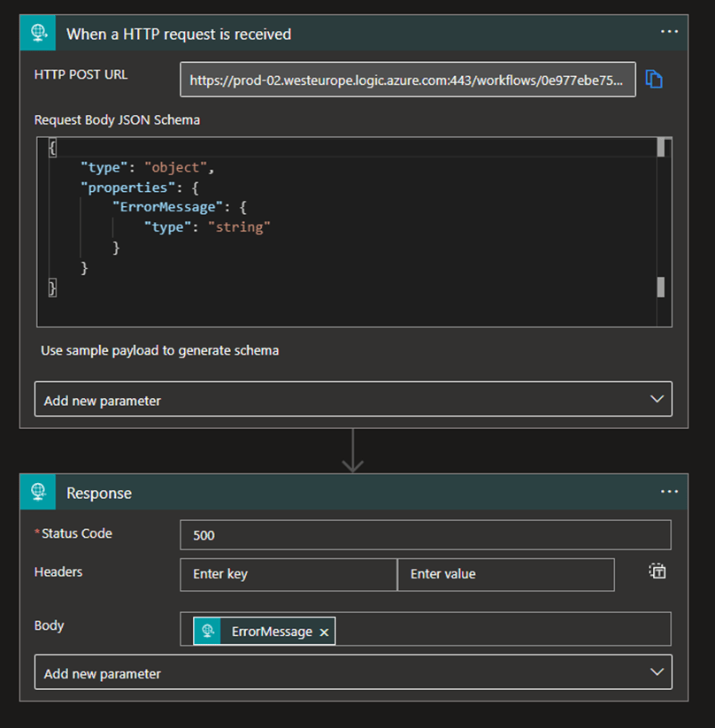715x728 pixels.
Task: Click the chevron on Response's Add new parameter
Action: (657, 671)
